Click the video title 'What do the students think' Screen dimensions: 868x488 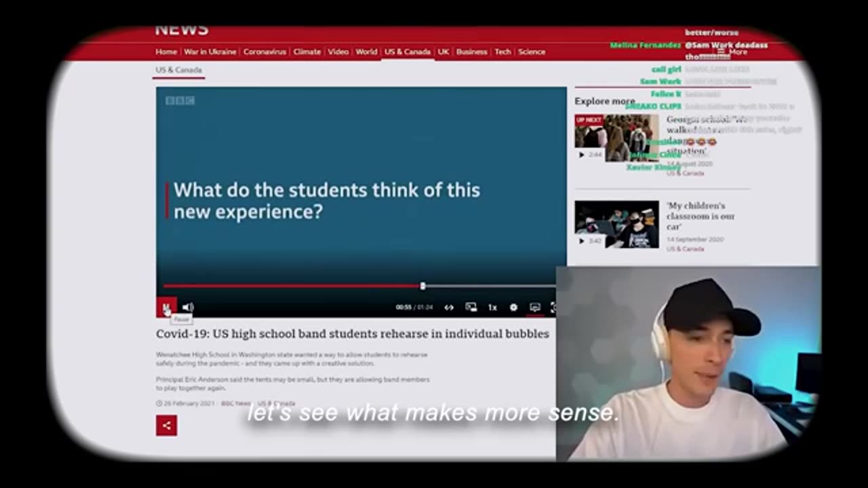click(x=327, y=201)
